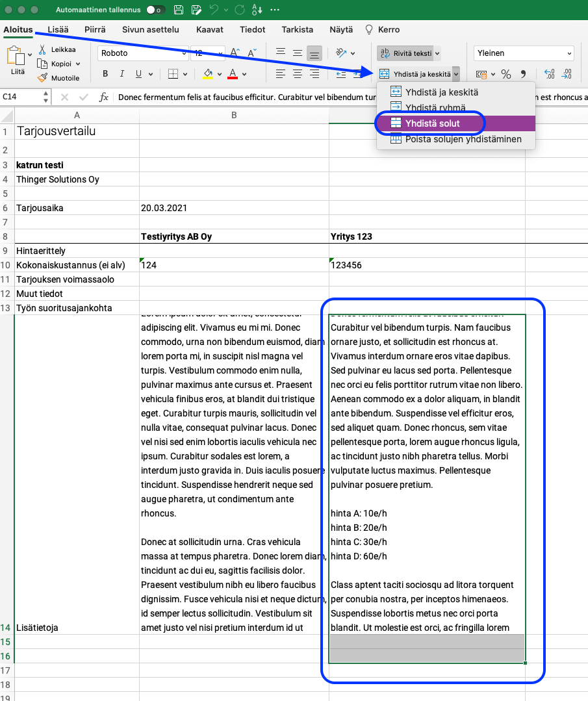Toggle italic formatting
588x701 pixels.
click(121, 74)
